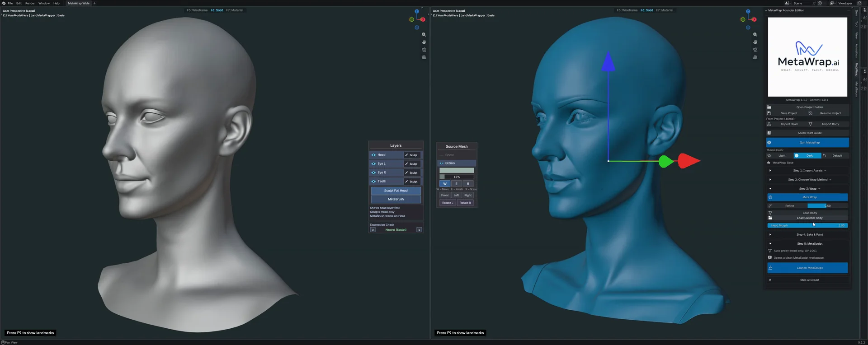Switch theme color to Light
The width and height of the screenshot is (868, 345).
[x=779, y=155]
